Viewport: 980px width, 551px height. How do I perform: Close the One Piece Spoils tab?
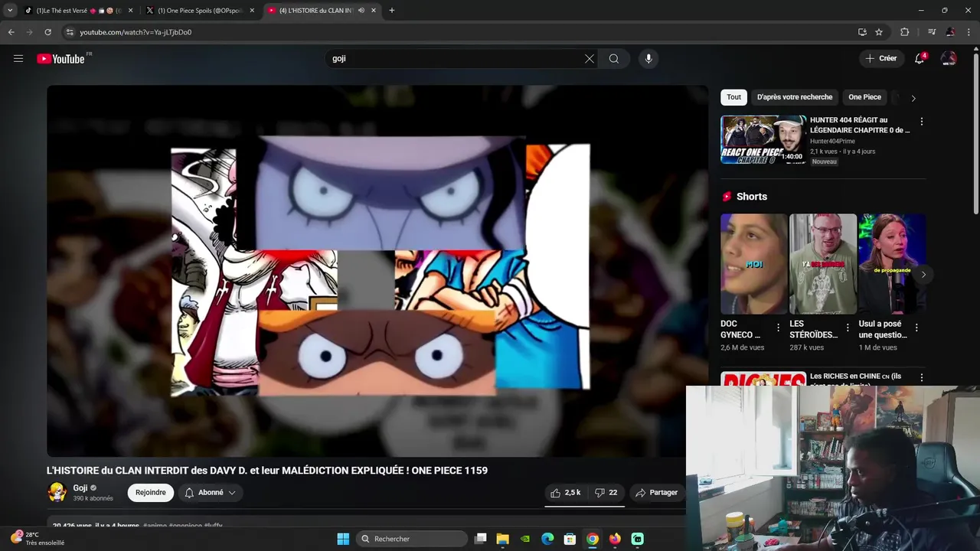click(x=251, y=11)
